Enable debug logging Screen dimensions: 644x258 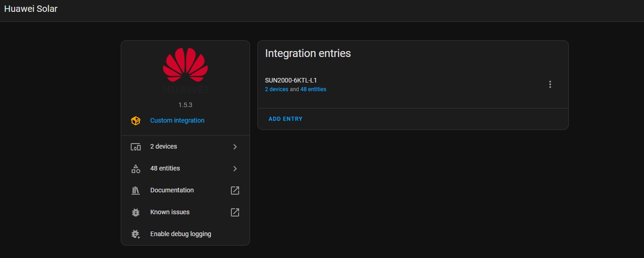pyautogui.click(x=180, y=234)
